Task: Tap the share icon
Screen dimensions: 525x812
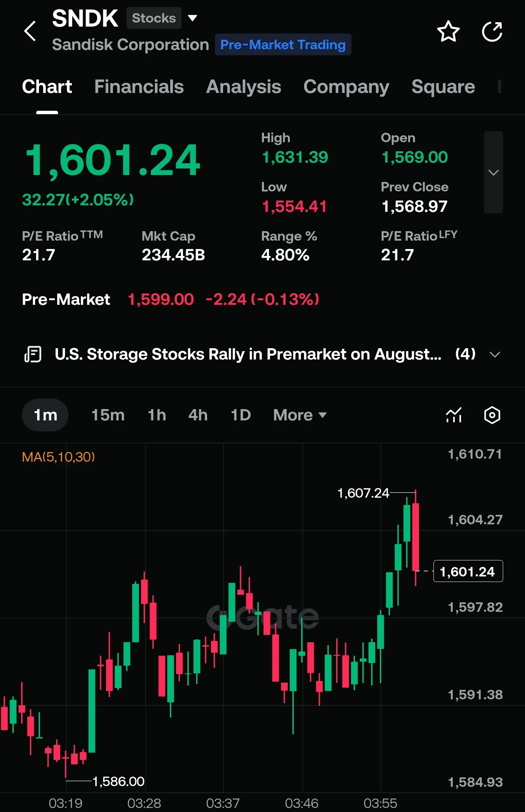Action: [492, 31]
